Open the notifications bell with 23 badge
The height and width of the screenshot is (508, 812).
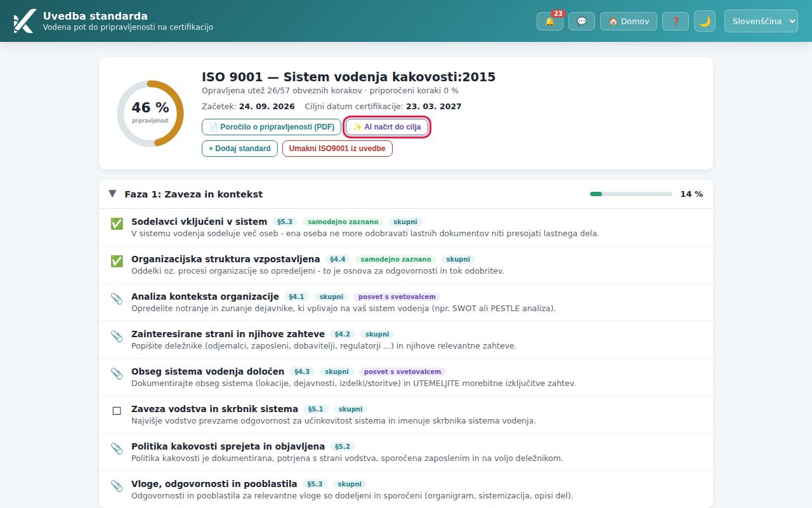[x=549, y=21]
